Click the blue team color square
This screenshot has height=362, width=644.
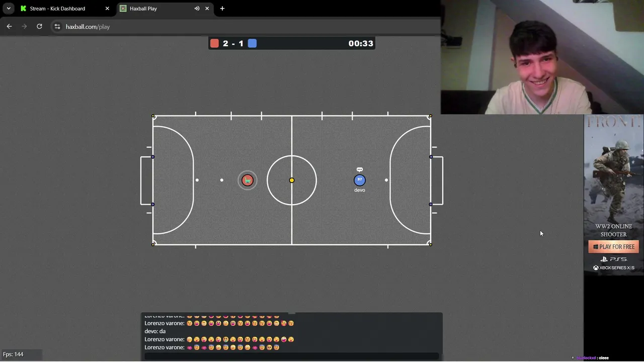[x=252, y=43]
